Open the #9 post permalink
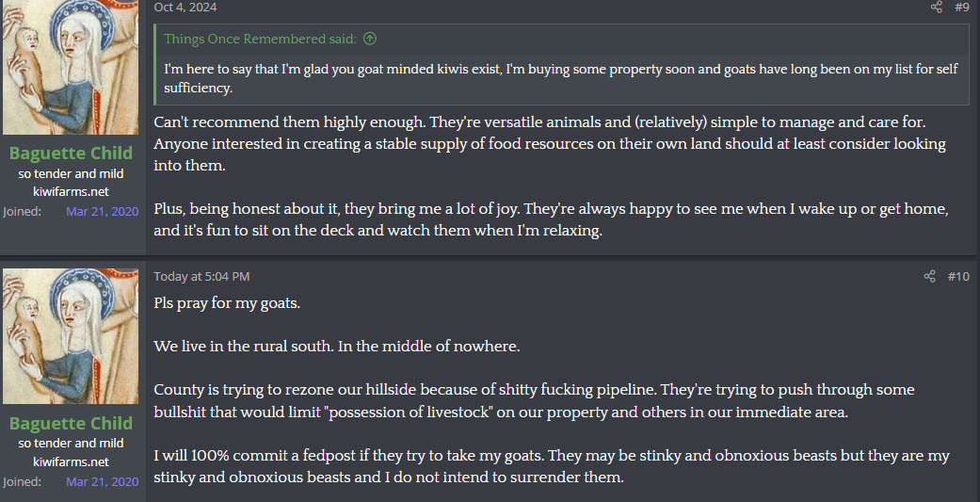The height and width of the screenshot is (502, 980). tap(961, 8)
